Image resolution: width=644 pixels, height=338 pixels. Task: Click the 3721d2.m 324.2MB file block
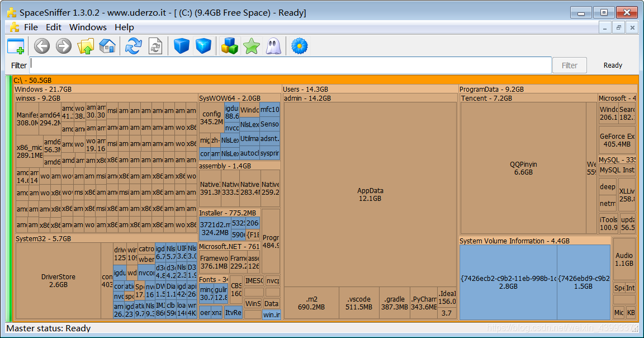pyautogui.click(x=215, y=229)
